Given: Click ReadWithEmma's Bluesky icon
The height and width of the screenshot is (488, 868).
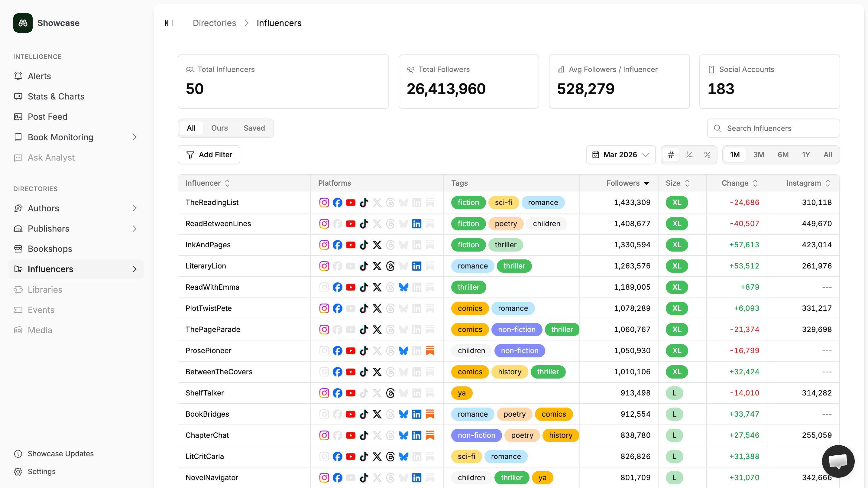Looking at the screenshot, I should (x=403, y=287).
